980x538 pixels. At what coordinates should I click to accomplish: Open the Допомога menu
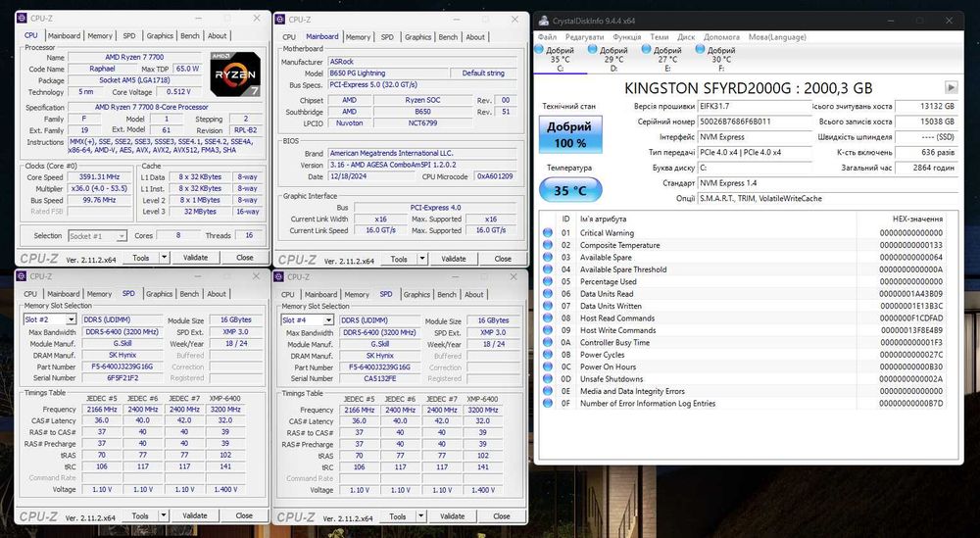click(722, 37)
